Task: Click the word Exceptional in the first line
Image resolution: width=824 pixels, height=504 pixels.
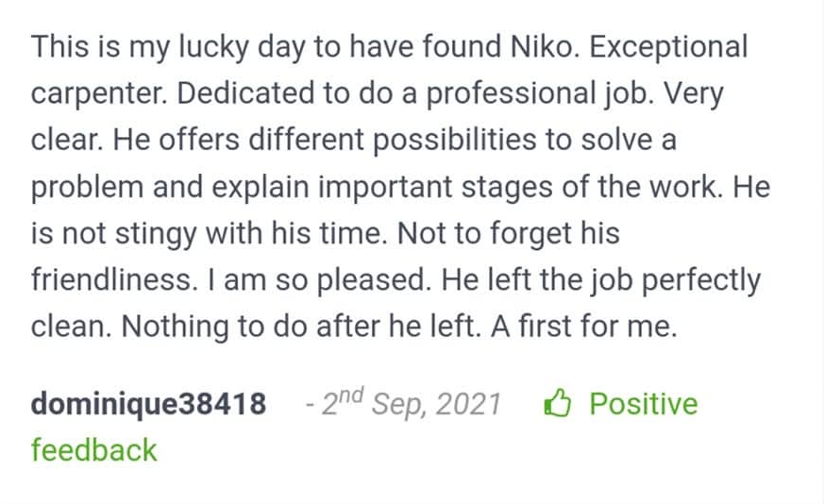Action: 668,47
